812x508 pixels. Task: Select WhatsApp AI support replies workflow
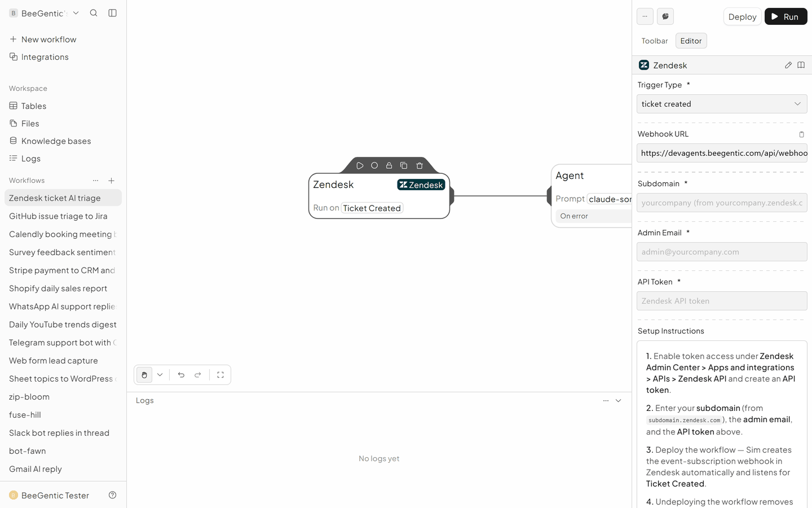point(63,306)
